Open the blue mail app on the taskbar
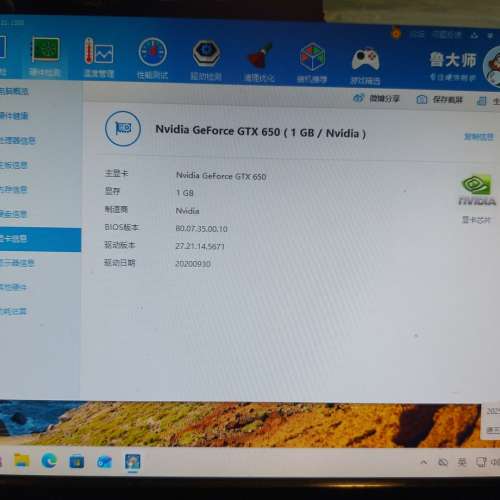 104,462
